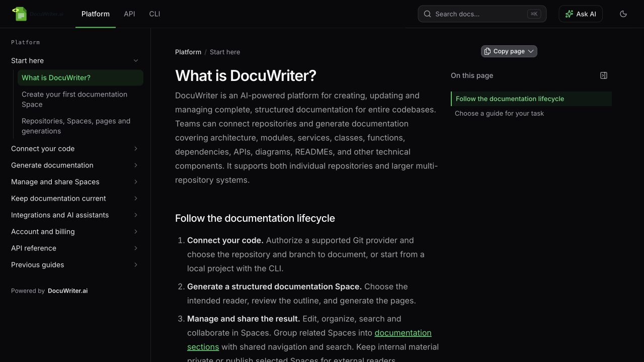Expand API reference chevron
Image resolution: width=644 pixels, height=362 pixels.
click(x=136, y=248)
